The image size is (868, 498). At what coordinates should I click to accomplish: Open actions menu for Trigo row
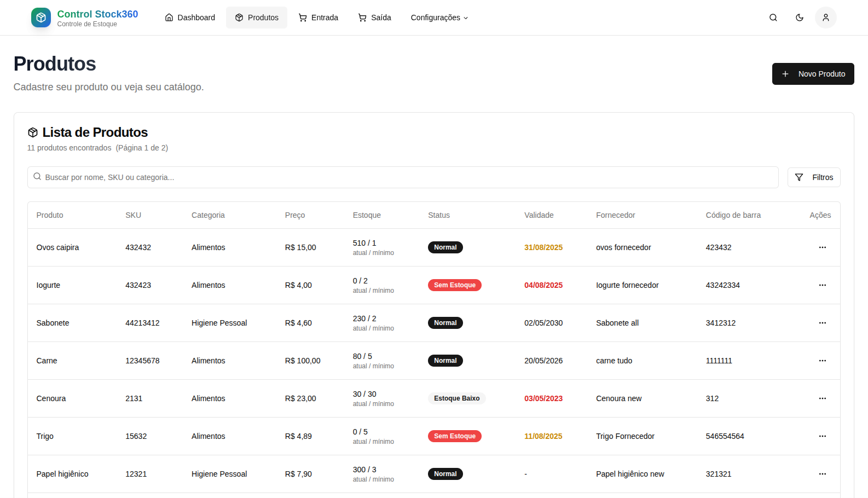pyautogui.click(x=822, y=436)
